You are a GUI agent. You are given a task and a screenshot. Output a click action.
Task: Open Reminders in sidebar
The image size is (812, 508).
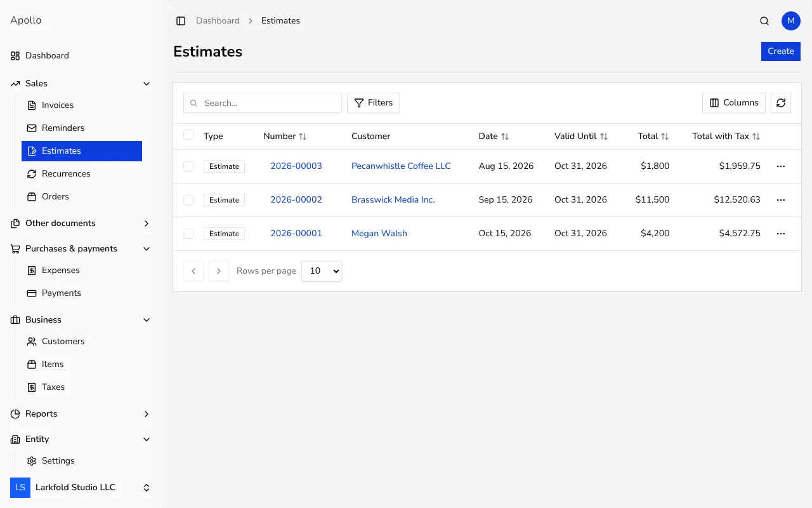(82, 128)
